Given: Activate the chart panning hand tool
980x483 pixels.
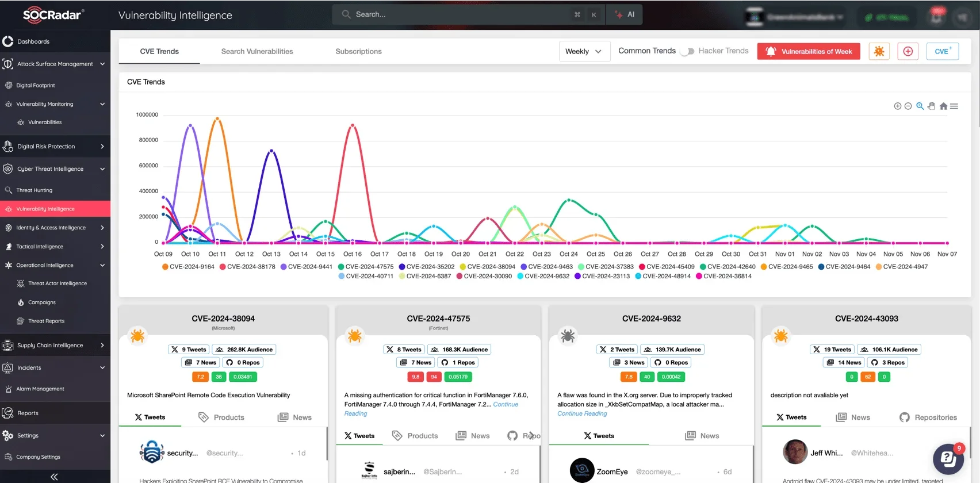Looking at the screenshot, I should pos(932,106).
